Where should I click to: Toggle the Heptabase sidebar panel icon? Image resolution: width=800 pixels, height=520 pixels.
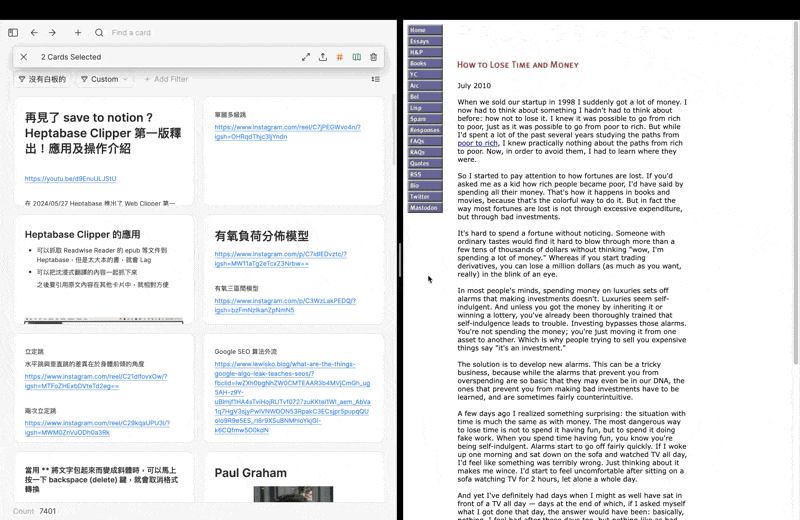(13, 33)
